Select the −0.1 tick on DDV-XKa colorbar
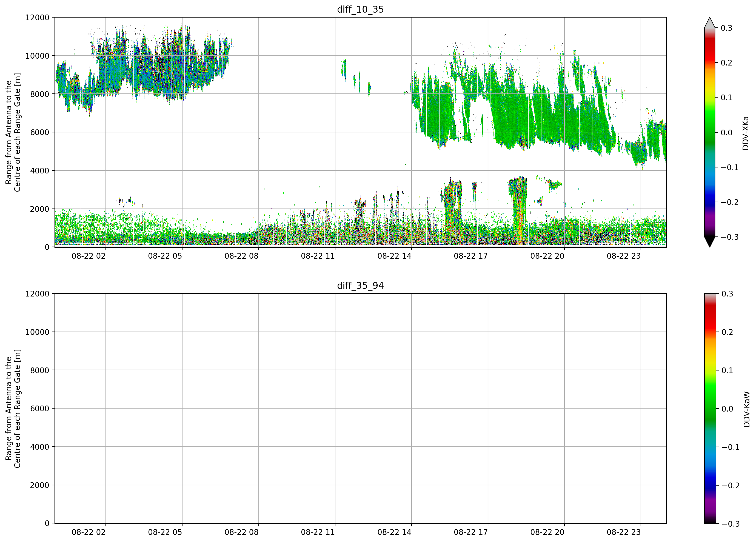 pos(730,167)
